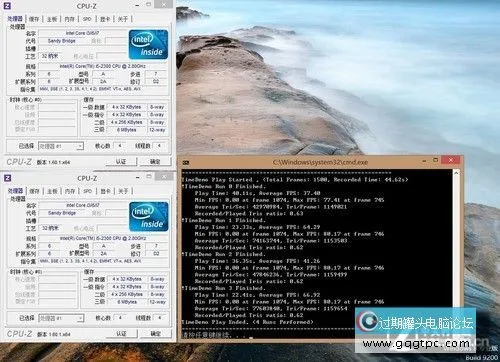
Task: Open SPD tab in lower CPU-Z window
Action: point(88,191)
